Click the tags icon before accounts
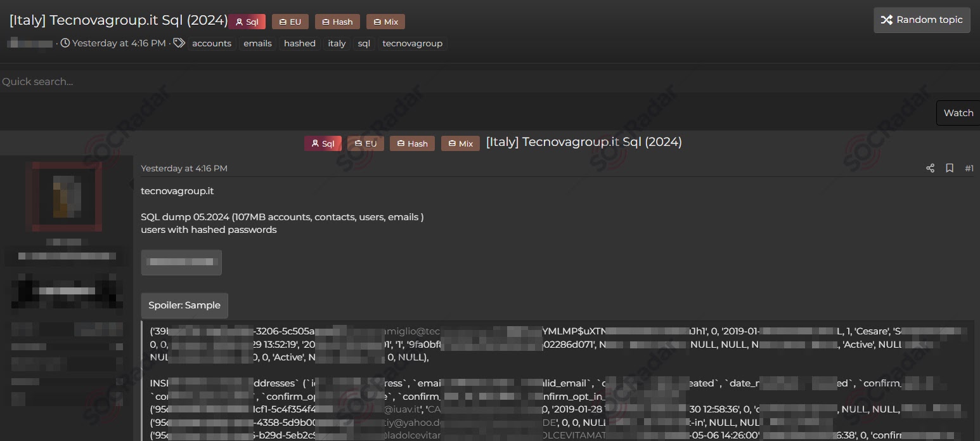Viewport: 980px width, 441px height. click(x=179, y=43)
